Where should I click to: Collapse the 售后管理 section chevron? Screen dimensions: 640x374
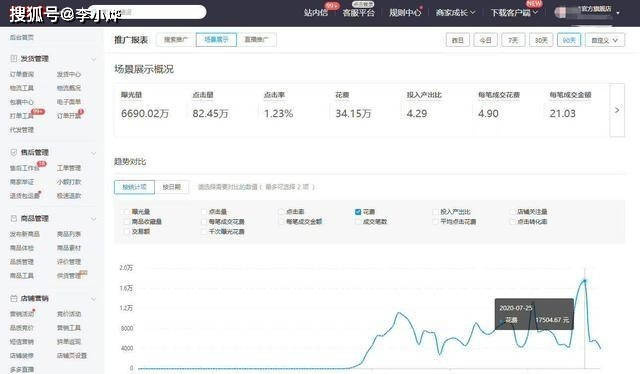pos(93,153)
